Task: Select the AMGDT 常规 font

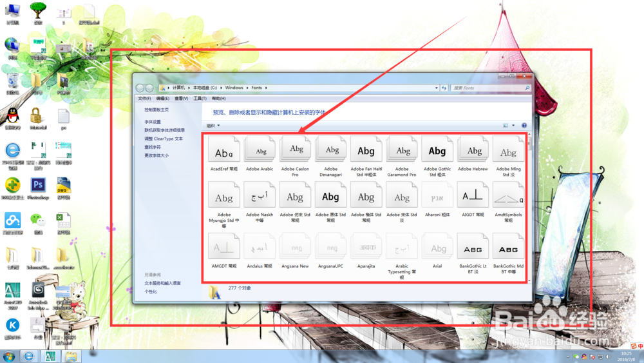Action: coord(224,251)
